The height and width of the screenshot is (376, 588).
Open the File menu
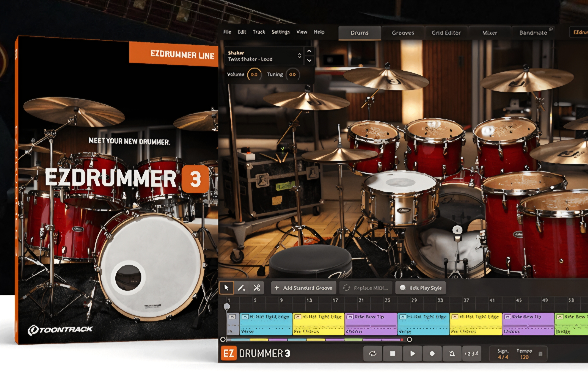227,32
